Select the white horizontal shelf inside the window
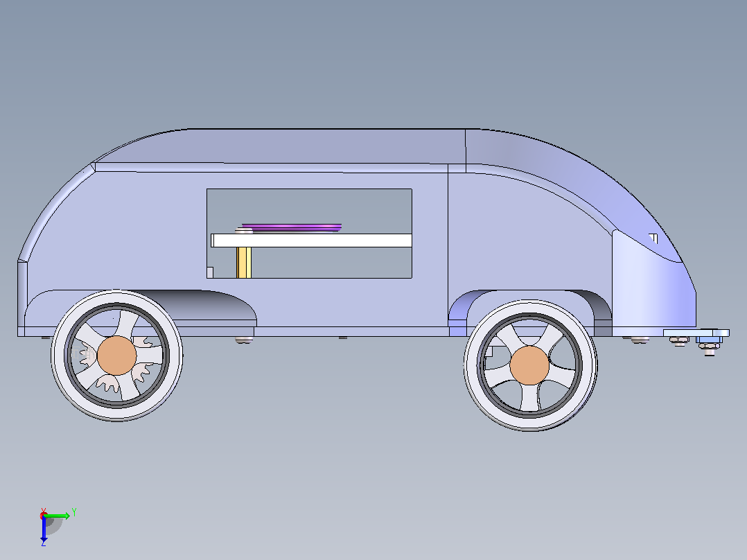Screen dimensions: 747x560 pos(312,240)
